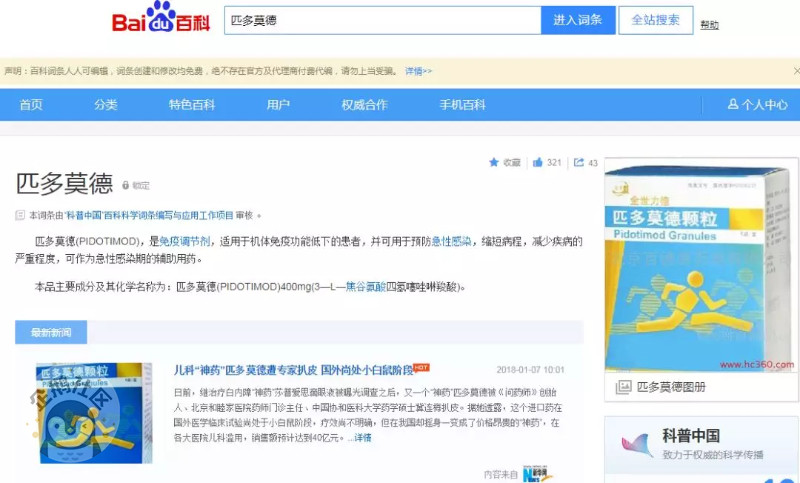Open the 免疫调节剂 link
Image resolution: width=800 pixels, height=483 pixels.
tap(185, 241)
